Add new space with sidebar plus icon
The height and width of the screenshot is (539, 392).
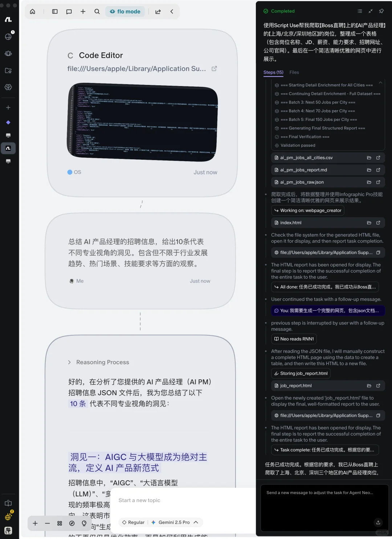pyautogui.click(x=8, y=107)
